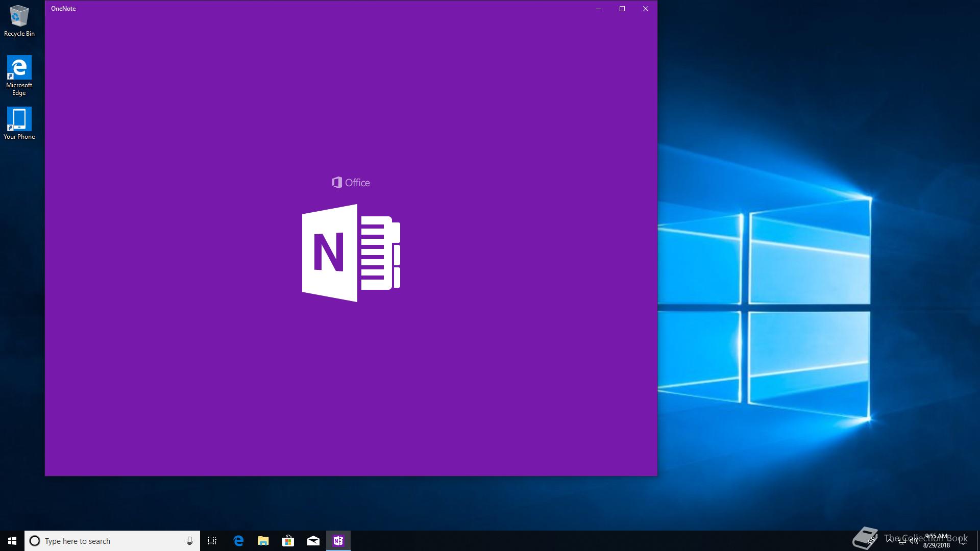Open File Explorer from the taskbar
980x551 pixels.
pyautogui.click(x=263, y=541)
